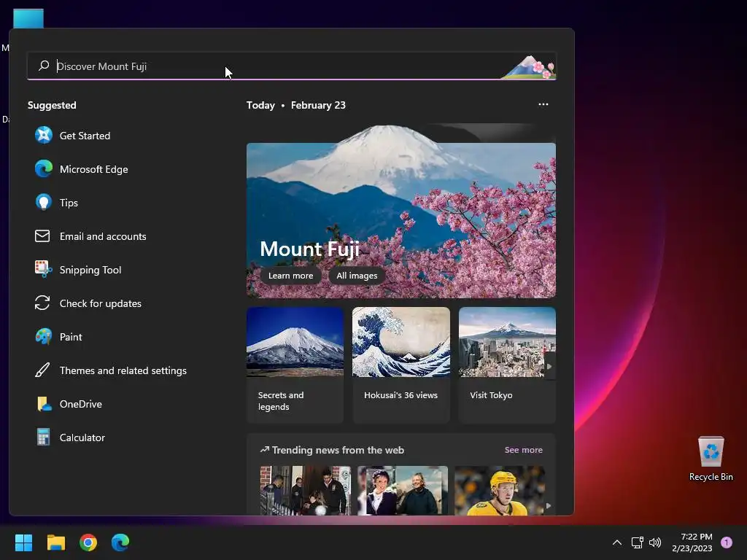Click the Mount Fuji title text on the hero card

point(309,249)
